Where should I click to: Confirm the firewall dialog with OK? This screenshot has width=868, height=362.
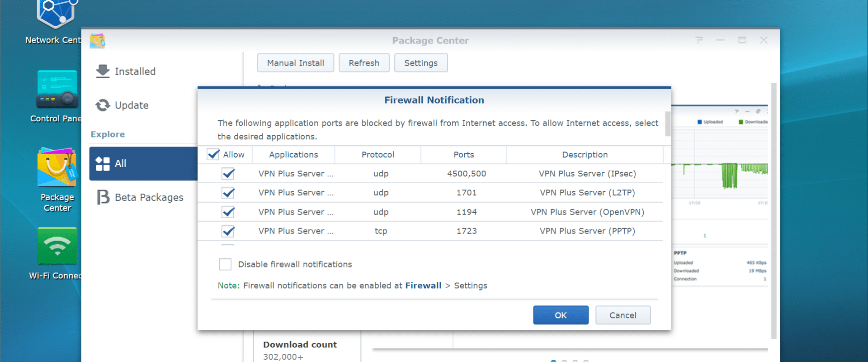tap(561, 315)
